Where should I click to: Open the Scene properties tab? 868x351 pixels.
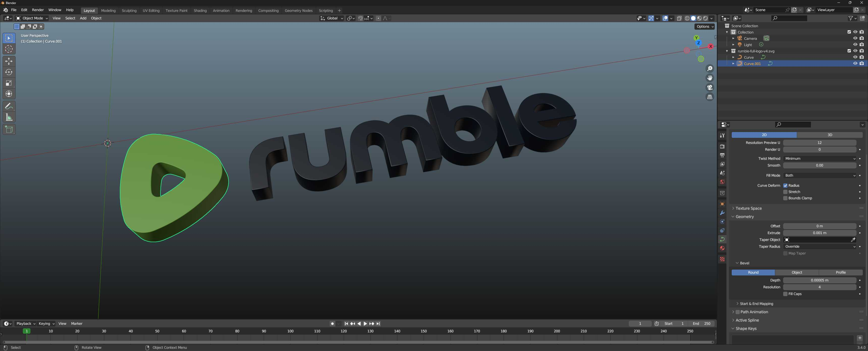tap(722, 173)
